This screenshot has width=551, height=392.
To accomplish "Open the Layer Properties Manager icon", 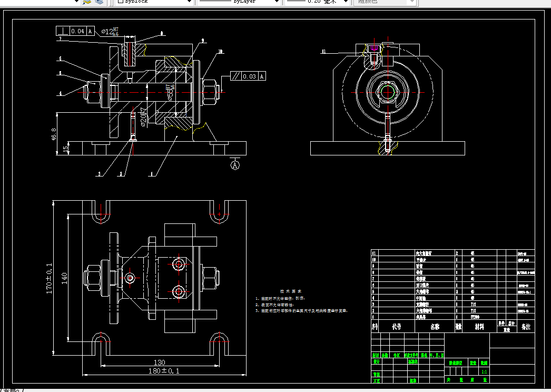I will point(87,2).
